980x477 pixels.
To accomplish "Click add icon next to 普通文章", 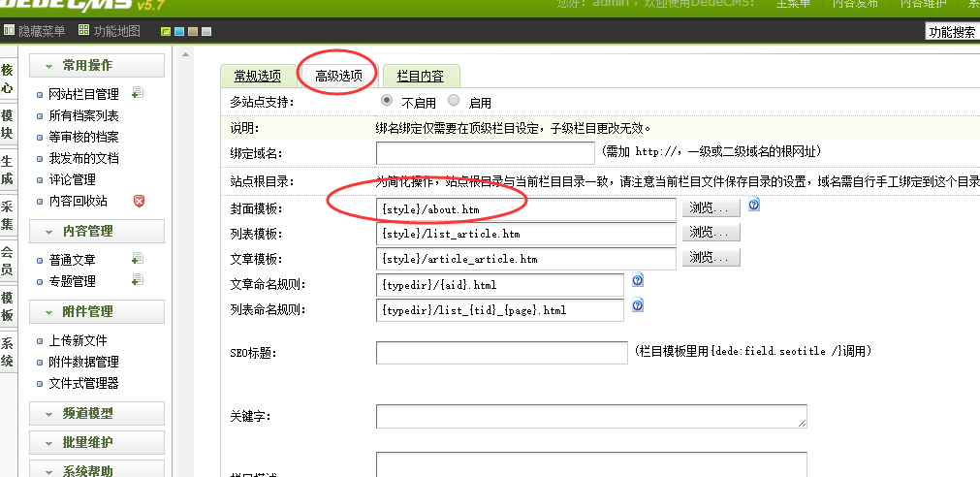I will pyautogui.click(x=138, y=258).
